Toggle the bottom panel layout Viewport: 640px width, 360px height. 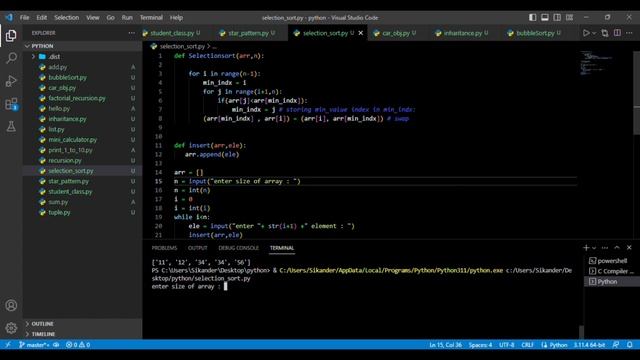point(545,18)
